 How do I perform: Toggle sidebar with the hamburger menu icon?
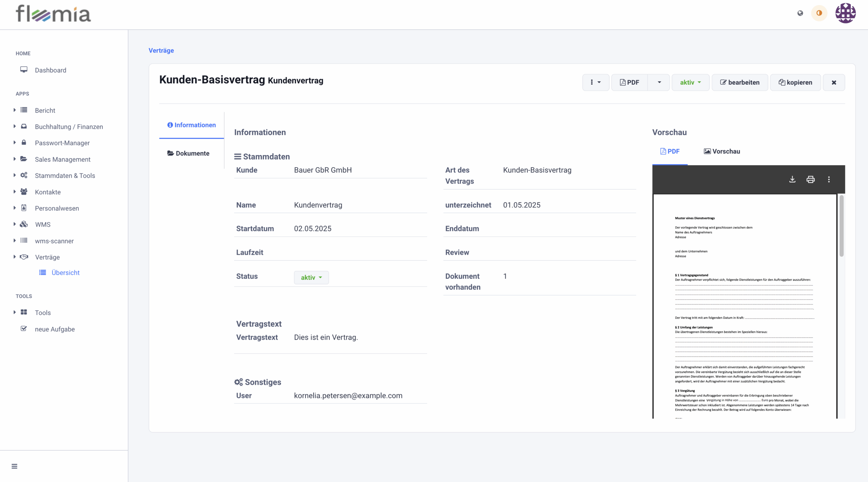point(14,466)
